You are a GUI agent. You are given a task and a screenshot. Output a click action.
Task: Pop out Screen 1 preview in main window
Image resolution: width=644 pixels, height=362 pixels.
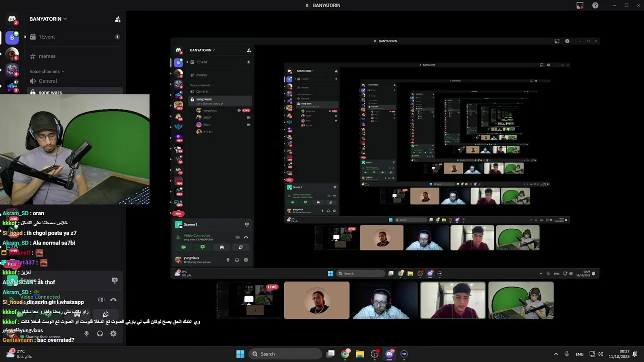[115, 281]
